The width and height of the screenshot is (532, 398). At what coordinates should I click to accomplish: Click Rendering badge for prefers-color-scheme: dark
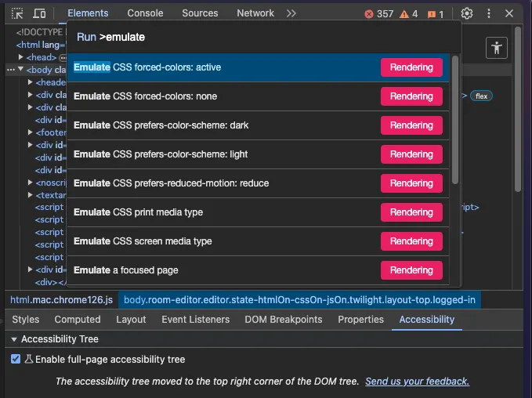point(411,125)
